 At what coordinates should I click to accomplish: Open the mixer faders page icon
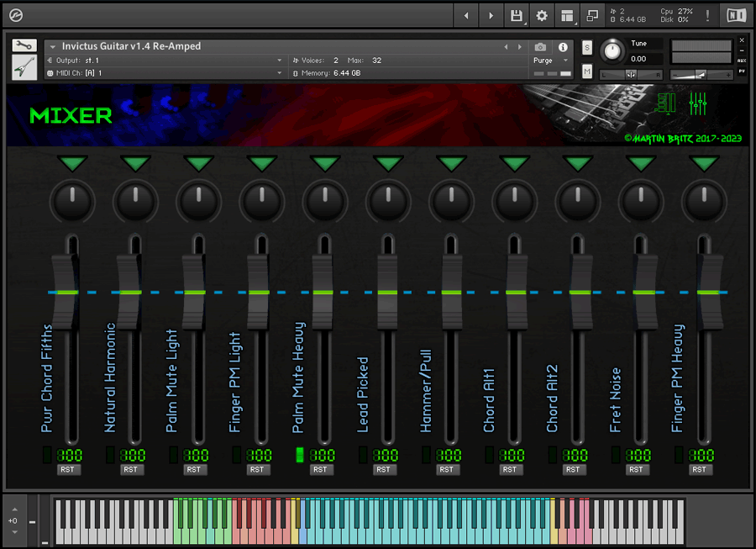click(x=698, y=103)
